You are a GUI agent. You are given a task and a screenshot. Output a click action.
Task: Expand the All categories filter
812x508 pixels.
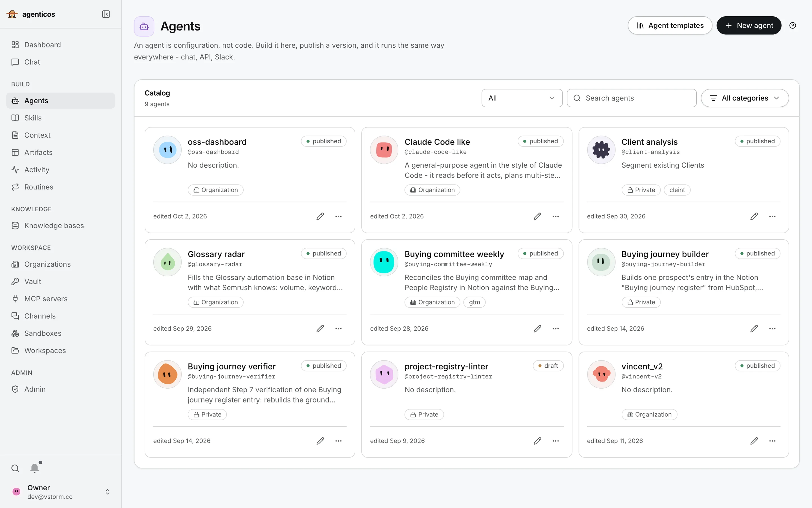coord(745,98)
